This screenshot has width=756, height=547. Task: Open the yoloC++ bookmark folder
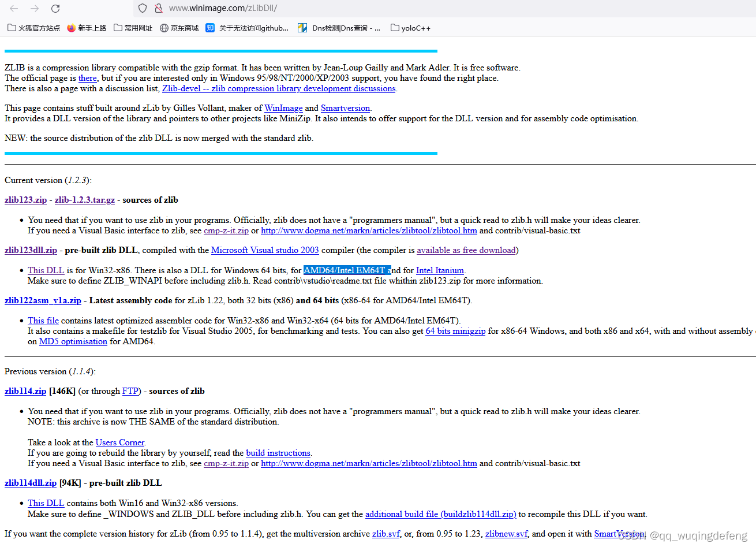[410, 27]
